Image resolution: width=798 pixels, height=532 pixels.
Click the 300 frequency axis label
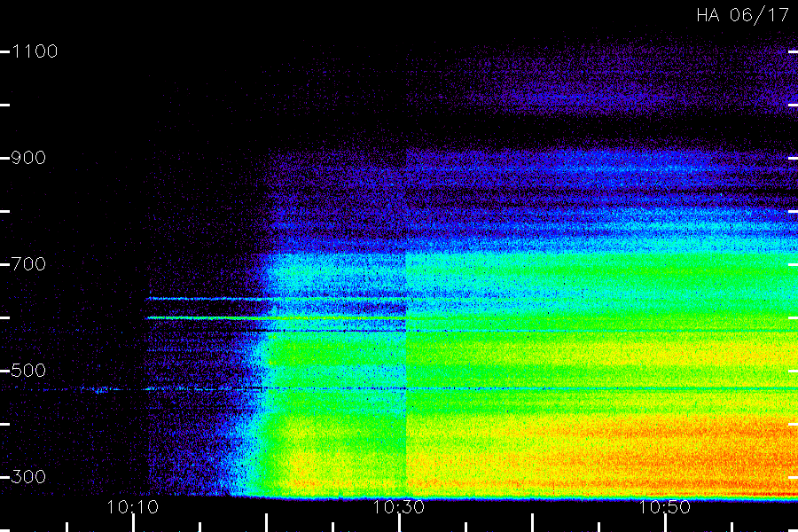(28, 477)
